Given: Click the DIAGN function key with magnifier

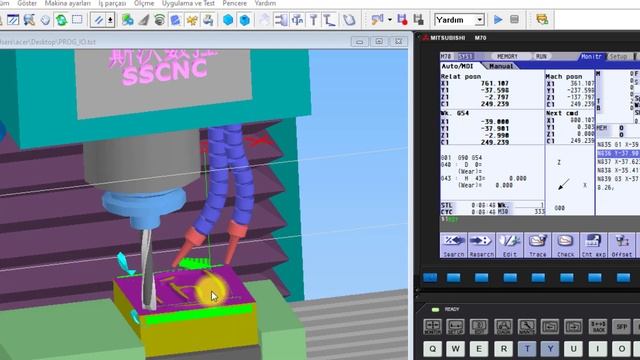Looking at the screenshot, I should coord(503,327).
